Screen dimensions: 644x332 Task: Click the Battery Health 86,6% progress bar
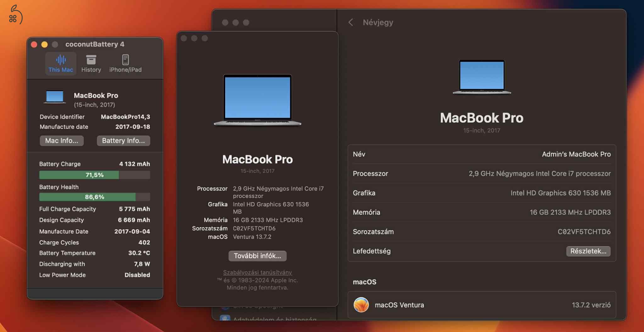click(x=95, y=197)
